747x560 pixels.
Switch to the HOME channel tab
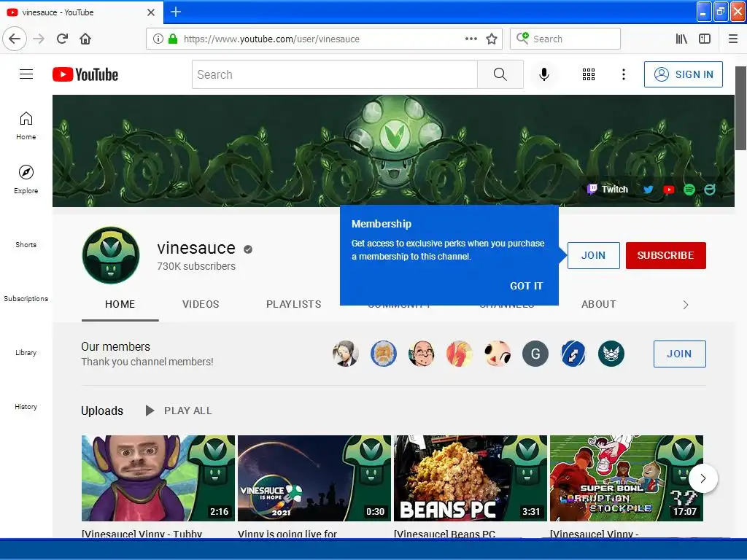tap(120, 304)
